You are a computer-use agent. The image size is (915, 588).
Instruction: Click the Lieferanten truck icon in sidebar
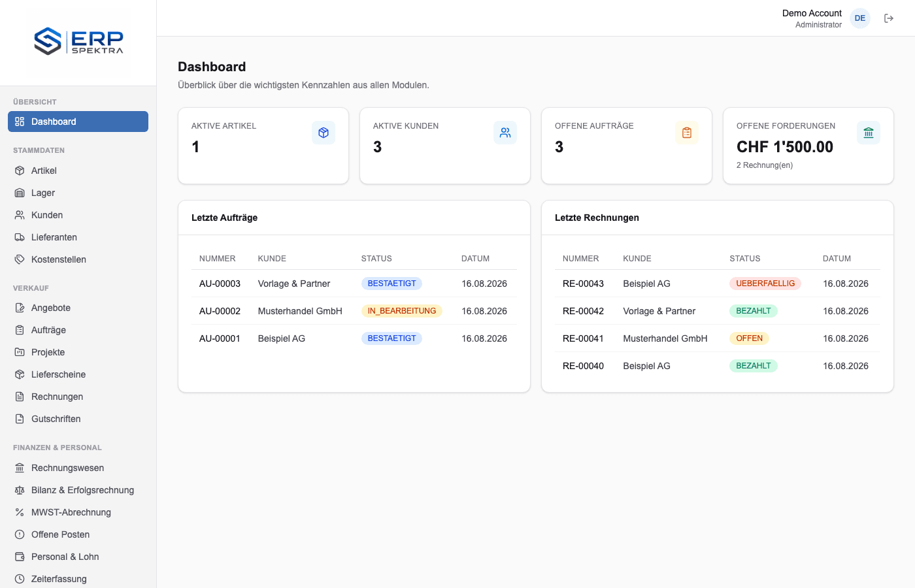tap(20, 237)
